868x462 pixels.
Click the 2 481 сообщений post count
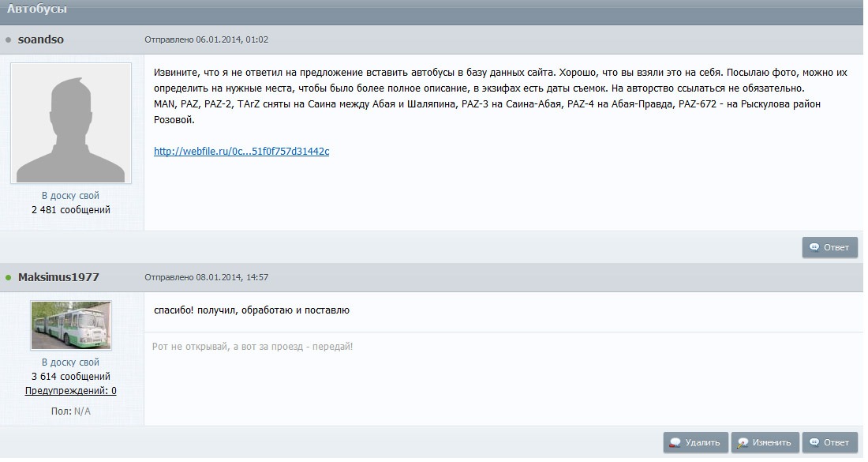click(71, 210)
